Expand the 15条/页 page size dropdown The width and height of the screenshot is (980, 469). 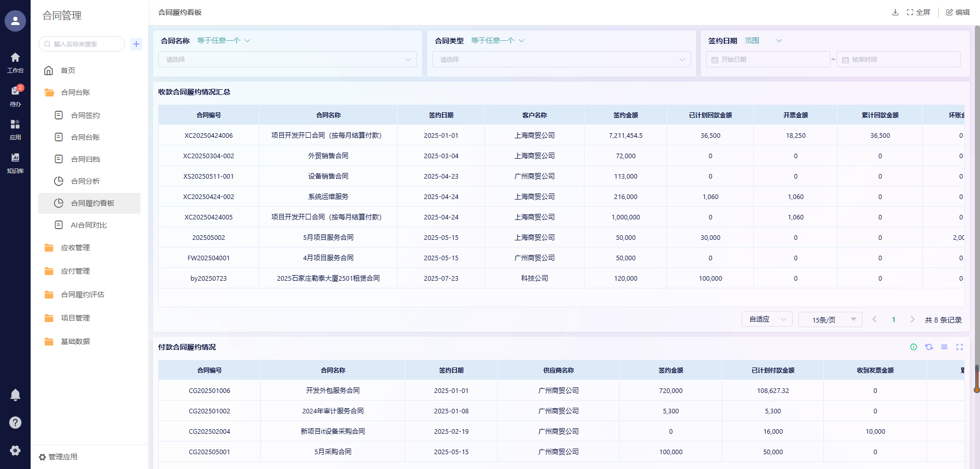pyautogui.click(x=830, y=319)
